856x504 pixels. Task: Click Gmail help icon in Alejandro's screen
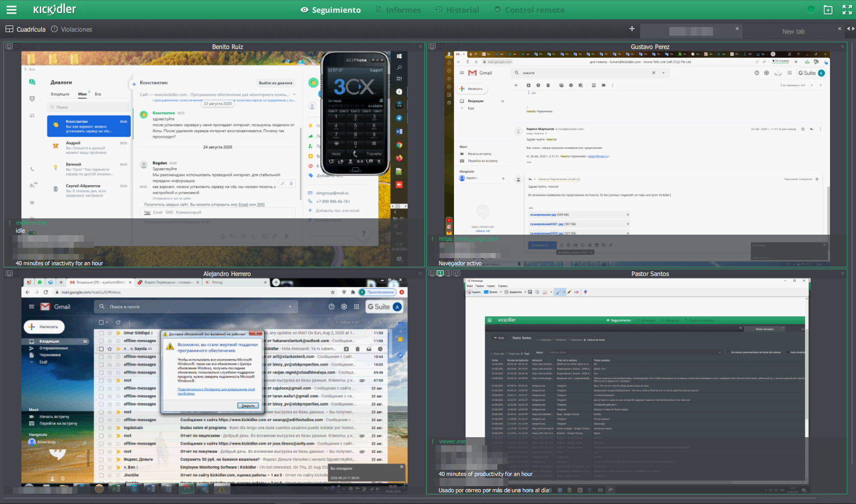click(x=332, y=307)
